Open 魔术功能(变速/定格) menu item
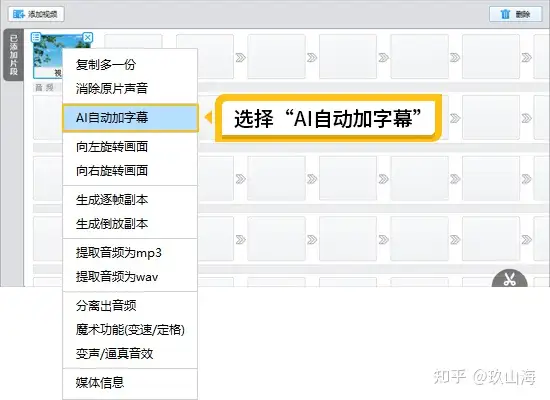 (130, 329)
